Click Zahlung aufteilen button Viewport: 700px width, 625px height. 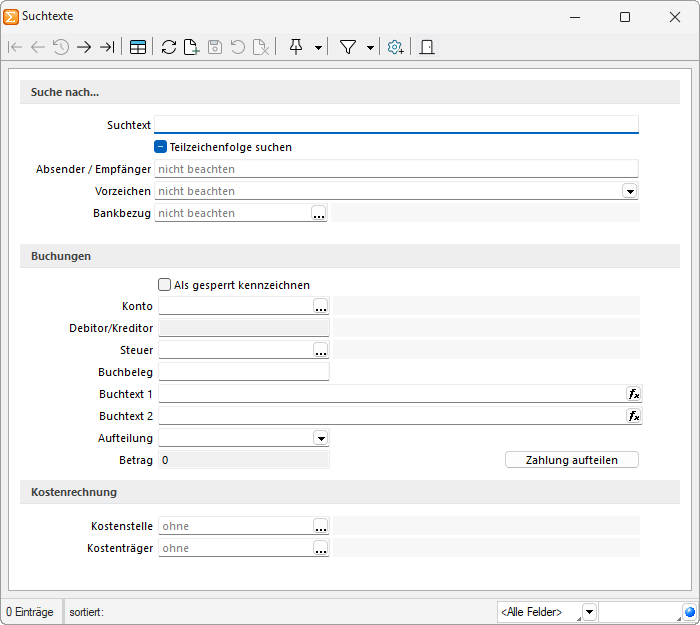571,460
